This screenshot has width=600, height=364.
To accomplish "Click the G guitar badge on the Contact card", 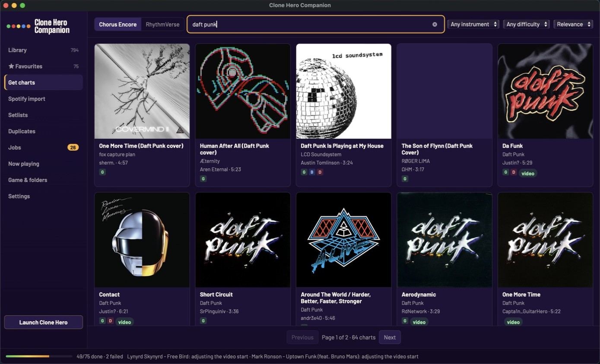I will [102, 321].
